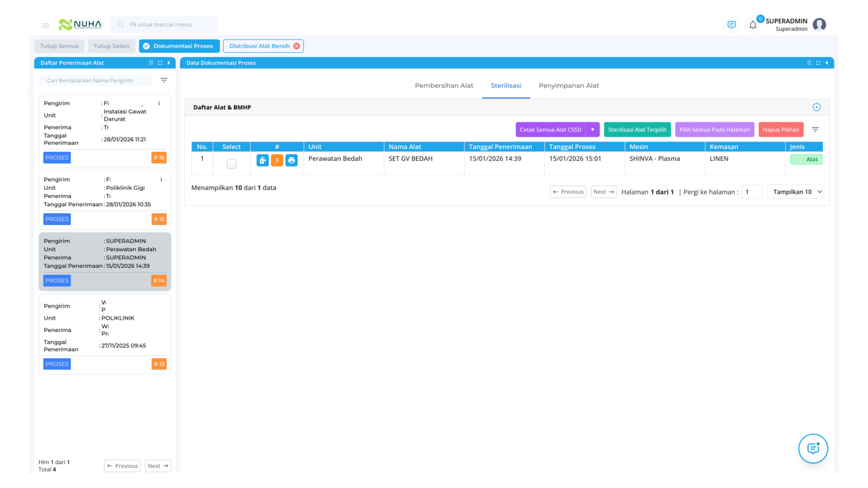This screenshot has height=488, width=868.
Task: Collapse Data Dokumentasi Proses panel arrow
Action: pyautogui.click(x=827, y=63)
